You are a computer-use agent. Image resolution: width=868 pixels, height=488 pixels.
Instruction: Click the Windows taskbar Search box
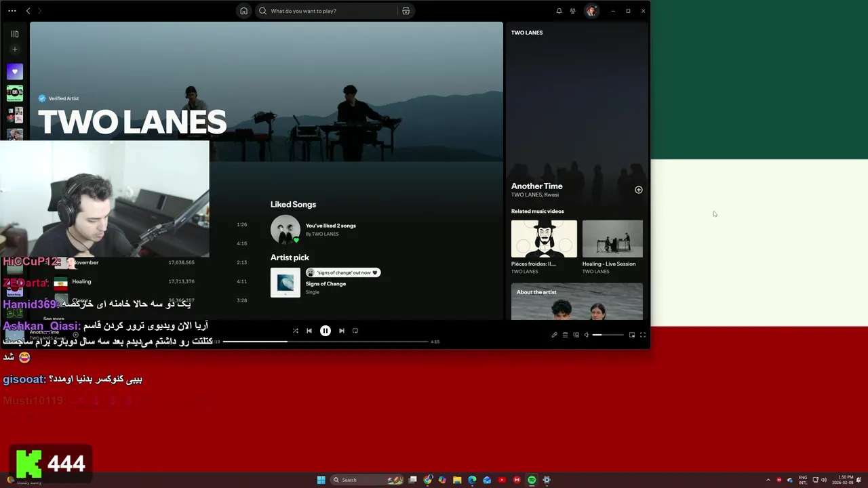pos(367,480)
